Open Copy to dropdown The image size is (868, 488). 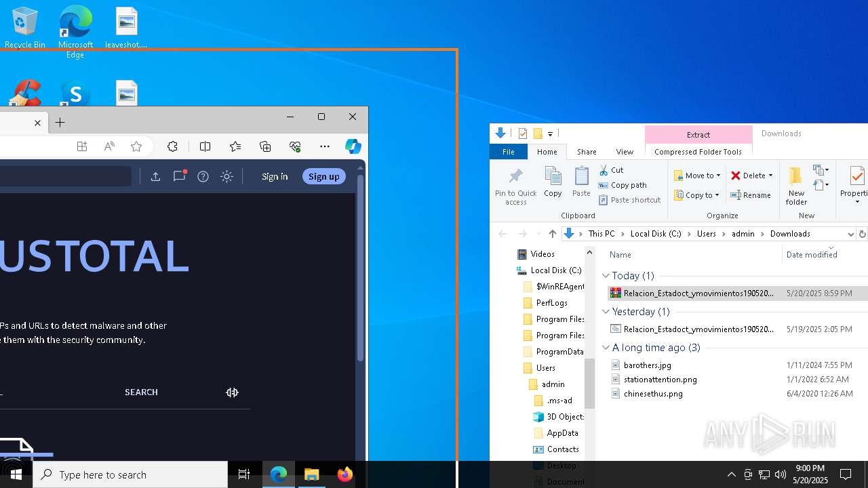click(x=696, y=195)
